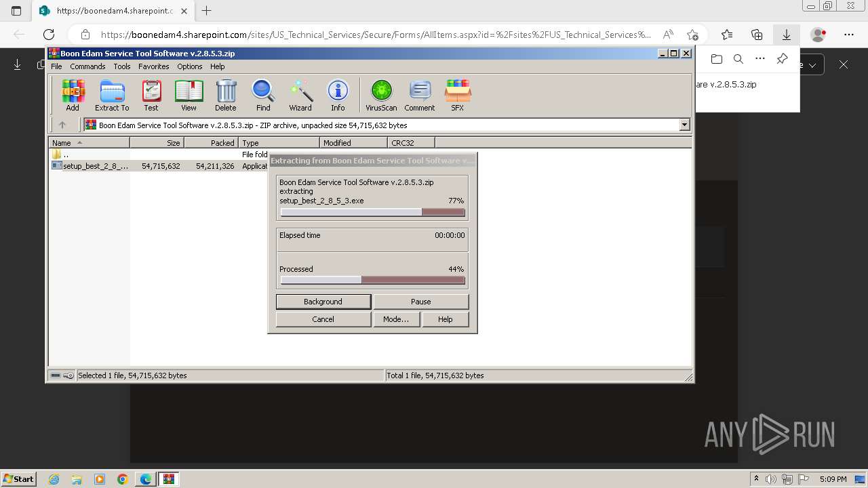868x488 pixels.
Task: Open downloads folder icon in panel
Action: pos(717,59)
